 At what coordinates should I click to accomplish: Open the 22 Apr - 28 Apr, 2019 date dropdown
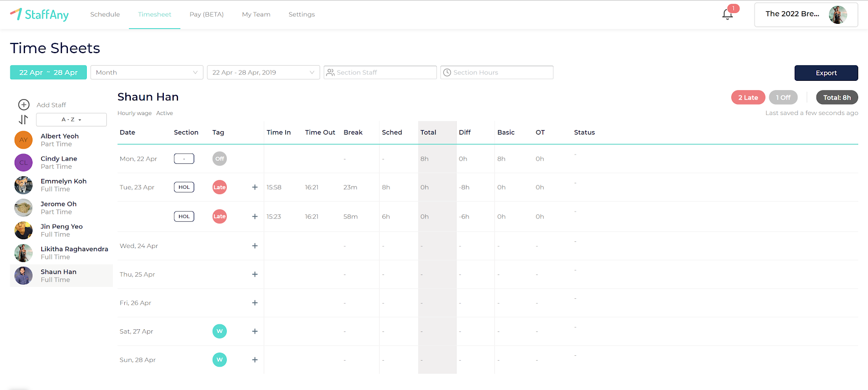(263, 72)
